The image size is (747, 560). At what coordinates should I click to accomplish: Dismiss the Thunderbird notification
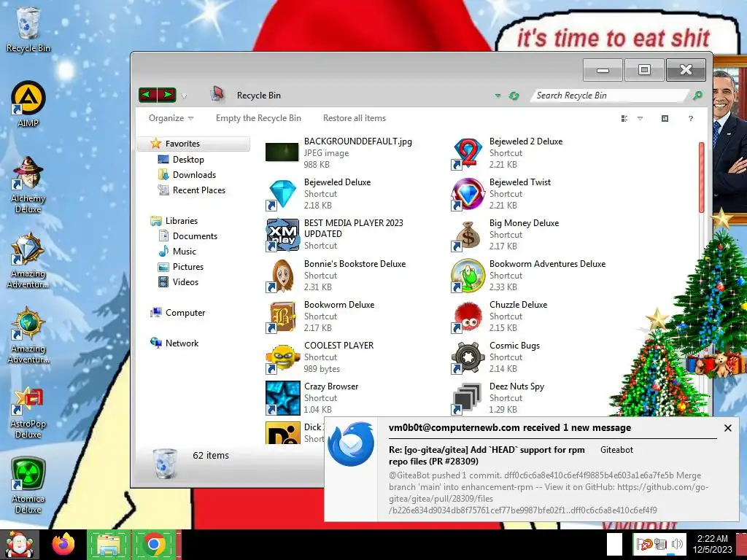727,428
